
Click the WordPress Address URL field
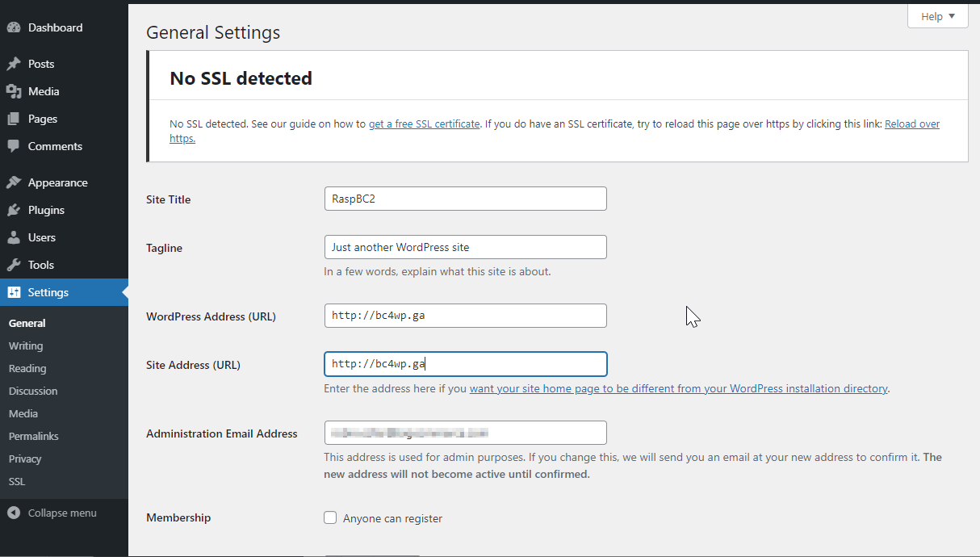(x=465, y=316)
